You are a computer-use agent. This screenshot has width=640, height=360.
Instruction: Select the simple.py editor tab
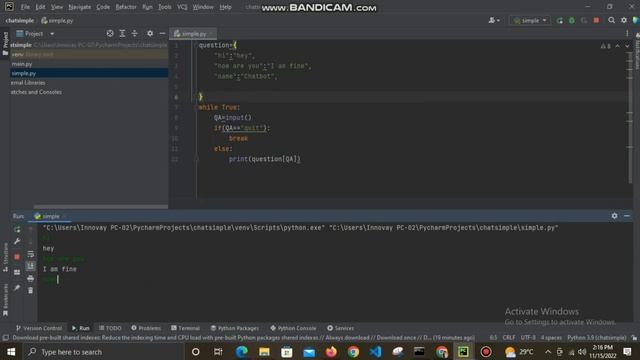[193, 33]
